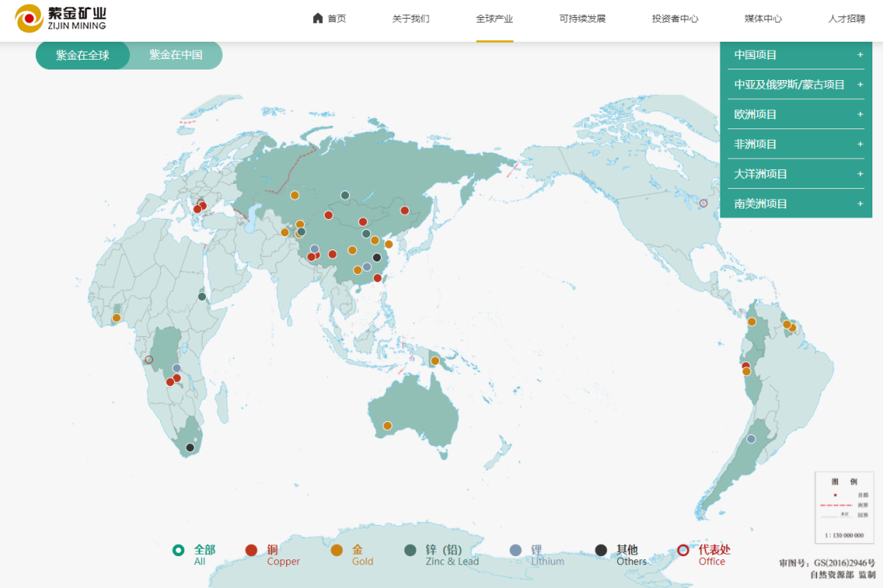Click copper marker in southeast China coast
The image size is (883, 588).
click(377, 278)
